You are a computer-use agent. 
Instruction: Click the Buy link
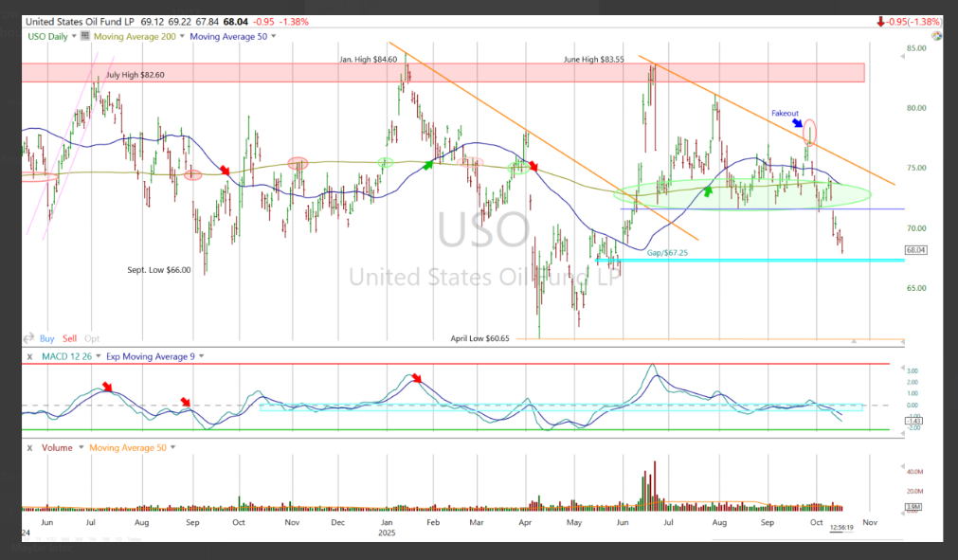pos(46,338)
